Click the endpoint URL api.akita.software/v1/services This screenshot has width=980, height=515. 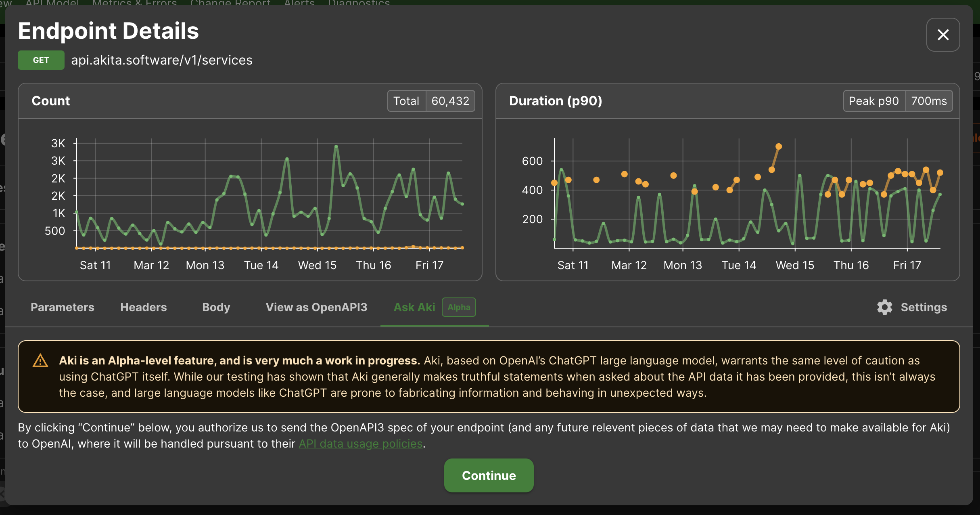[162, 60]
